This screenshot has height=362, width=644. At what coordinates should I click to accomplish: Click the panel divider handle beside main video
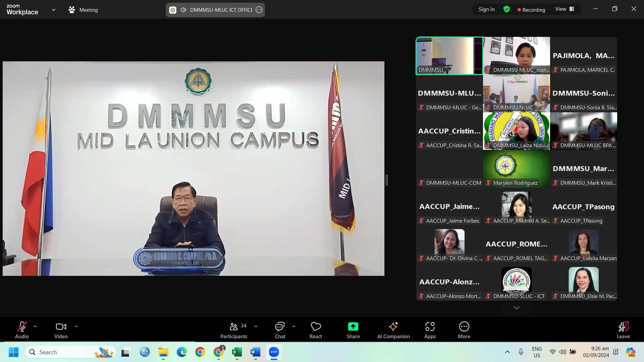click(x=387, y=180)
